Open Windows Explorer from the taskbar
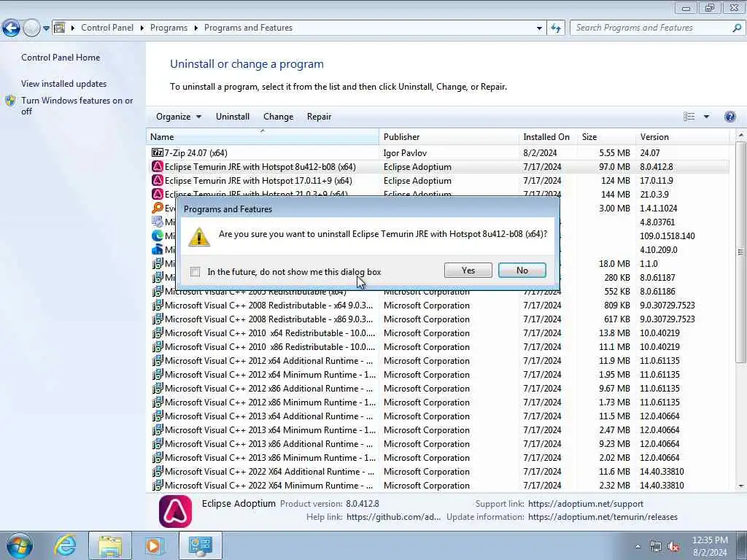This screenshot has width=747, height=560. tap(110, 545)
